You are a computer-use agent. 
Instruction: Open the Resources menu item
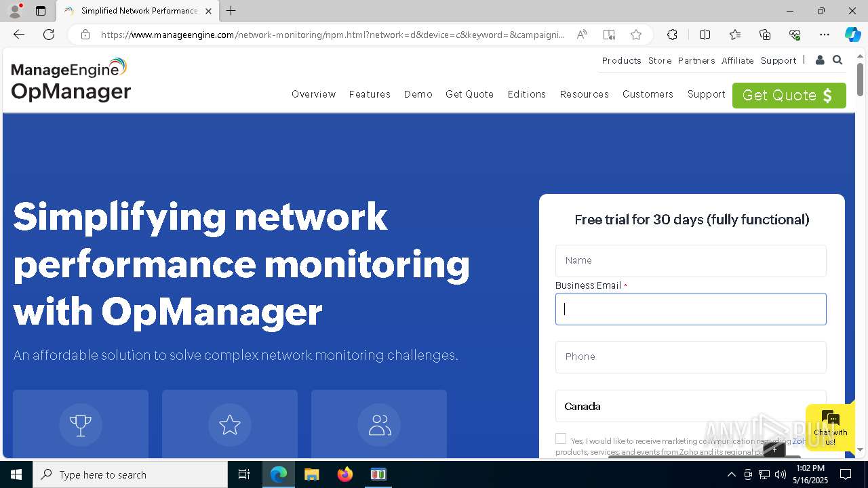pos(585,94)
